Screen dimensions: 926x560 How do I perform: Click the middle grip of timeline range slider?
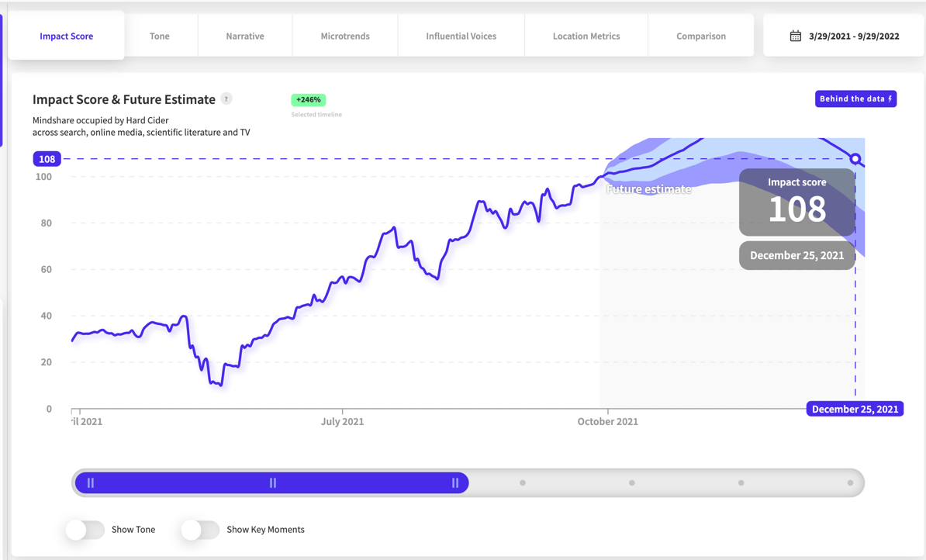click(273, 483)
